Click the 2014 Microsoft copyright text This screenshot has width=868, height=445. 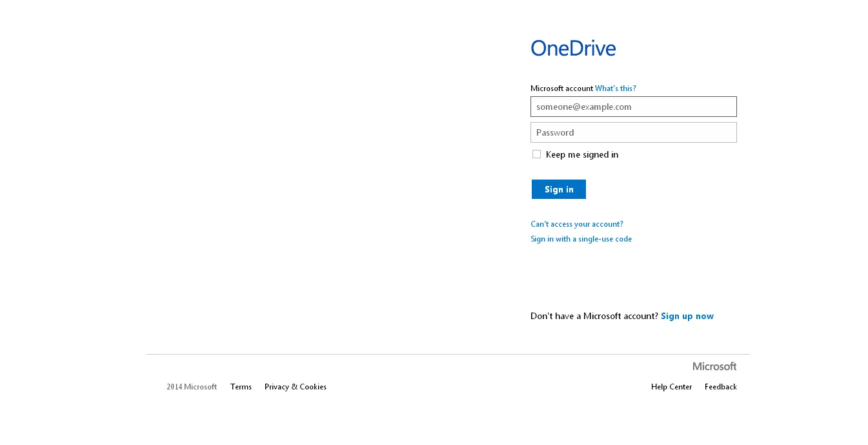[x=192, y=387]
